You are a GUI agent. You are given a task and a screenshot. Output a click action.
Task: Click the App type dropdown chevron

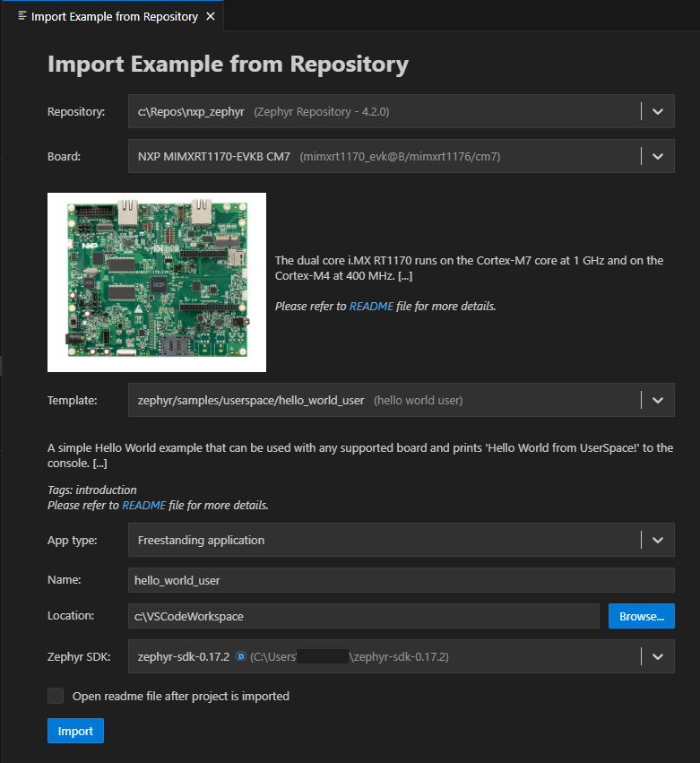click(x=657, y=540)
